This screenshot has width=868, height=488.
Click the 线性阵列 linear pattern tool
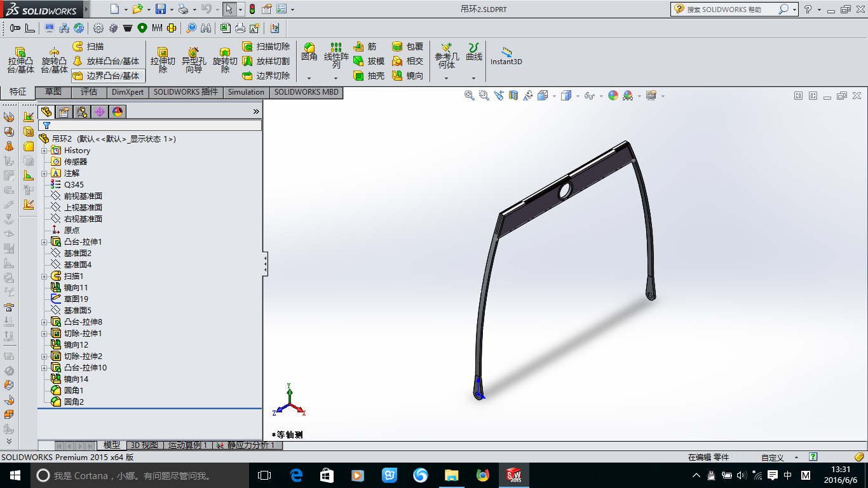pos(336,56)
